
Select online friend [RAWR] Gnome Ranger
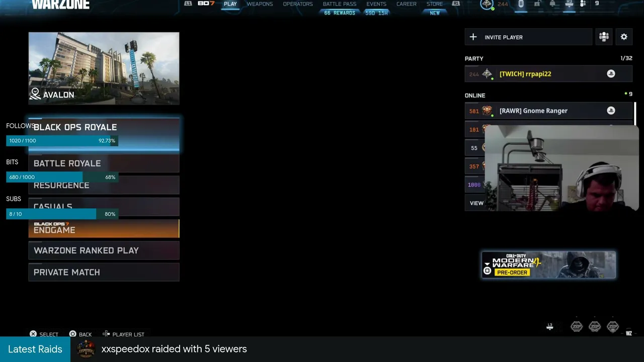tap(548, 111)
